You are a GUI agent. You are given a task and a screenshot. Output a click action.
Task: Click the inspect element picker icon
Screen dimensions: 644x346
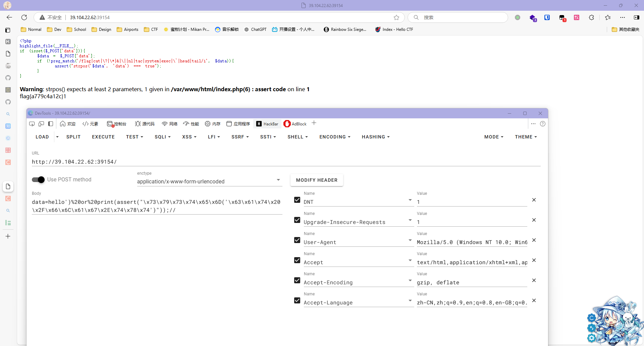click(x=32, y=124)
